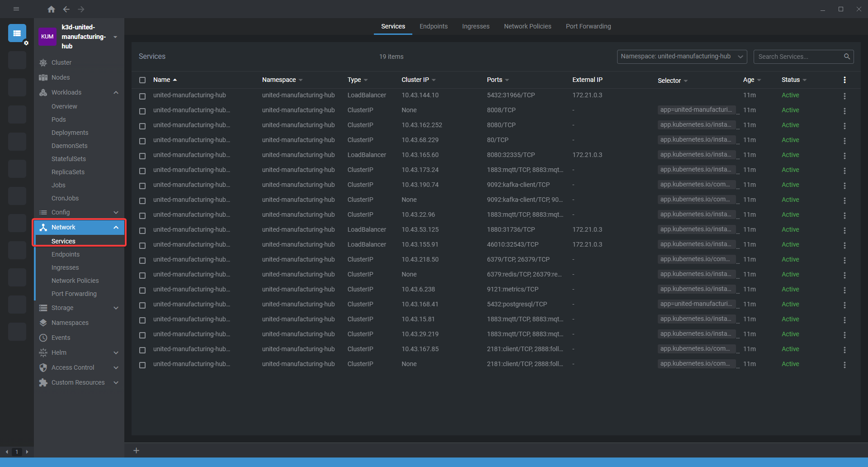Sort table by Status column header

794,80
